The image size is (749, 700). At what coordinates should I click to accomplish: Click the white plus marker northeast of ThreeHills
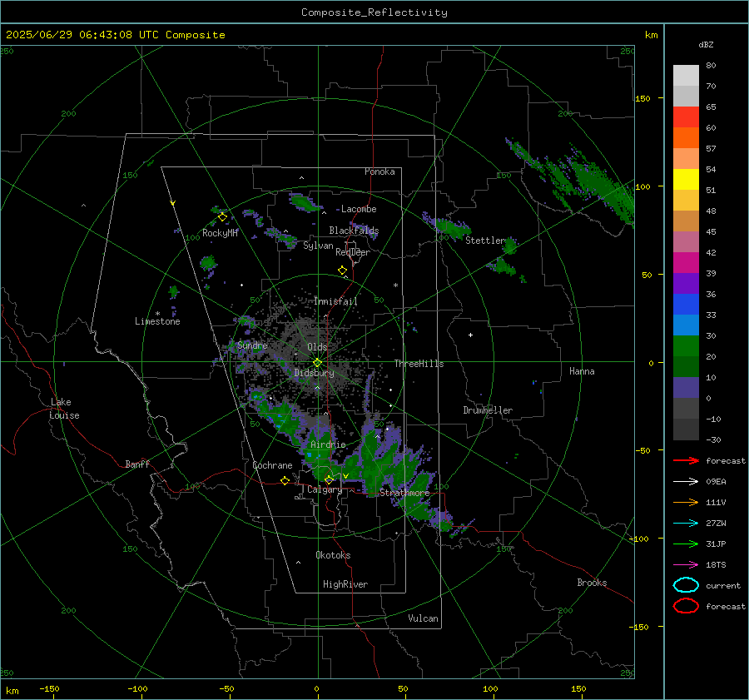tap(470, 335)
